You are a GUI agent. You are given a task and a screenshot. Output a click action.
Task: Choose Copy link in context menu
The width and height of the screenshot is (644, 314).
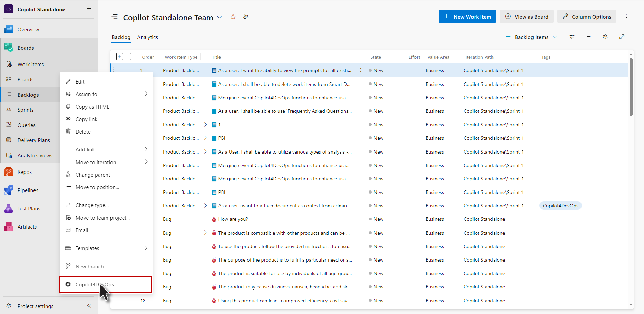(x=106, y=119)
